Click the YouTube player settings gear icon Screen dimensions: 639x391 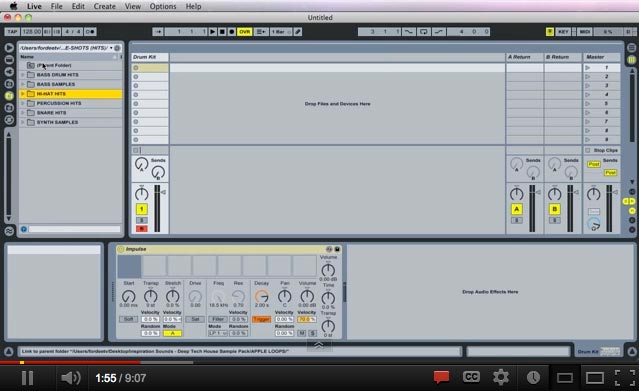click(501, 378)
